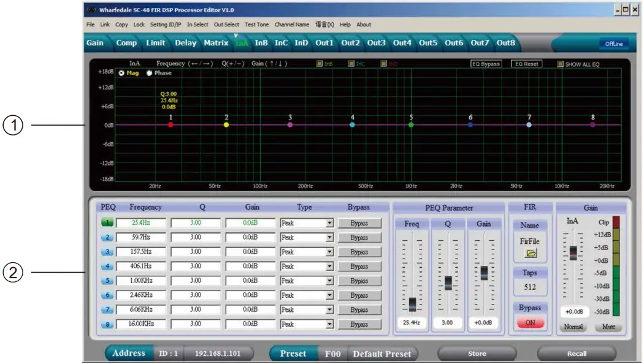Select PEQ band 1 number button

point(107,223)
